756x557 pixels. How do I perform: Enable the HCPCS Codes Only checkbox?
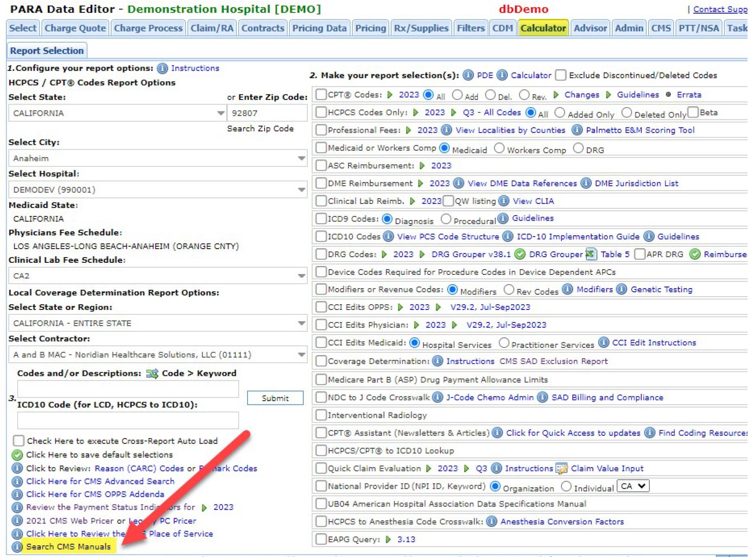click(321, 112)
